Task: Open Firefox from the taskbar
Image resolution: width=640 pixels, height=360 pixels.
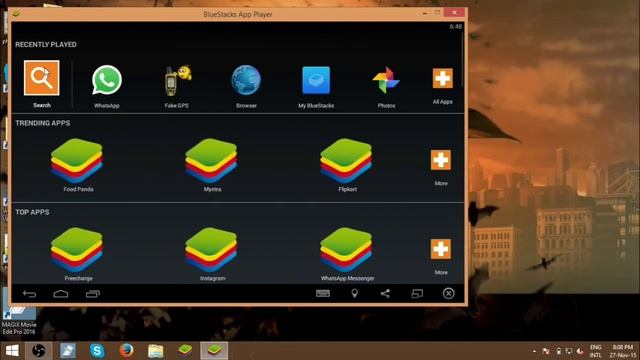Action: (x=127, y=351)
